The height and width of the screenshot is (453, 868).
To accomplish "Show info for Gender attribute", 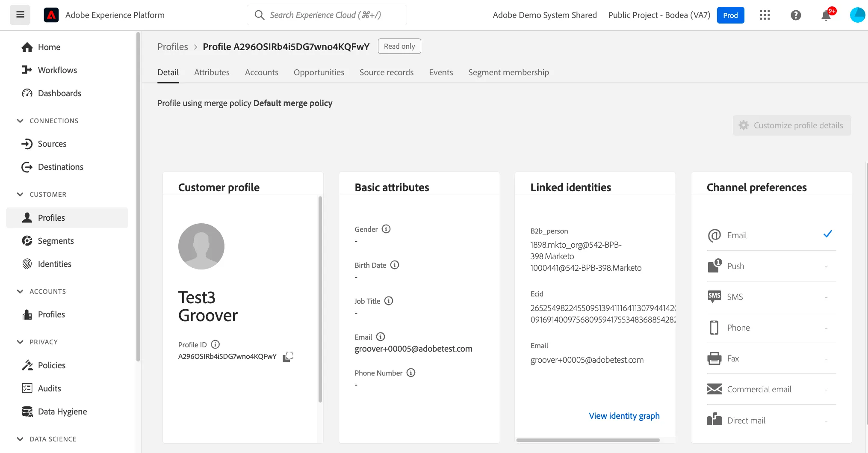I will pos(386,229).
